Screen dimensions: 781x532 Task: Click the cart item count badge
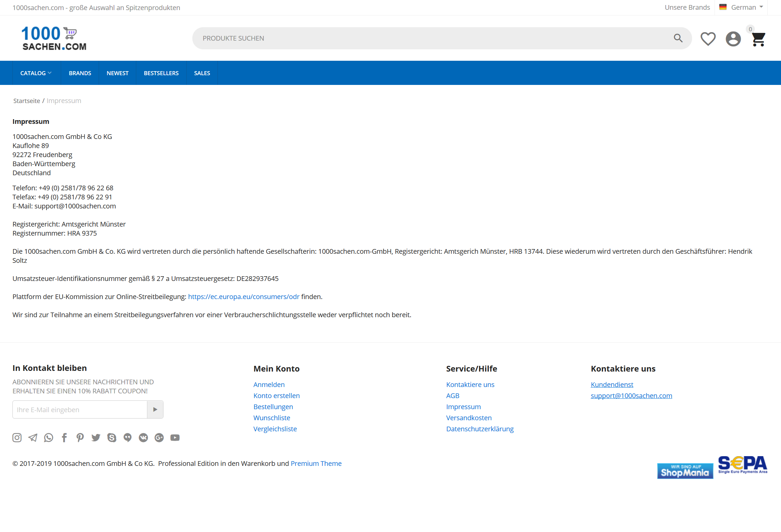(x=750, y=29)
